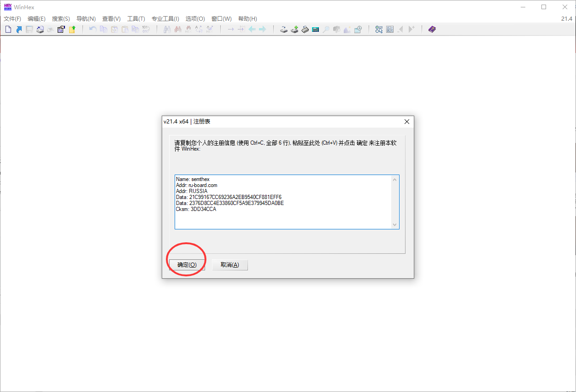Open a file using the blue arrow icon
The width and height of the screenshot is (576, 392).
tap(19, 29)
